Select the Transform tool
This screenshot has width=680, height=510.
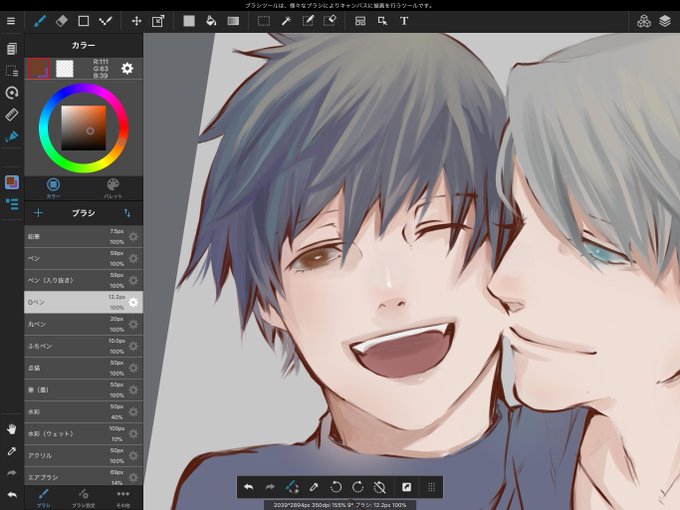click(158, 21)
